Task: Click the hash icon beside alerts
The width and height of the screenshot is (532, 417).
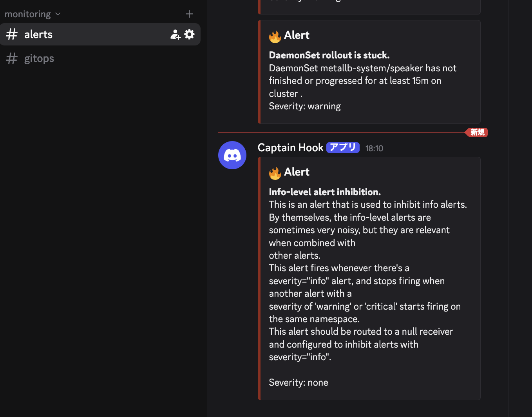Action: pyautogui.click(x=12, y=34)
